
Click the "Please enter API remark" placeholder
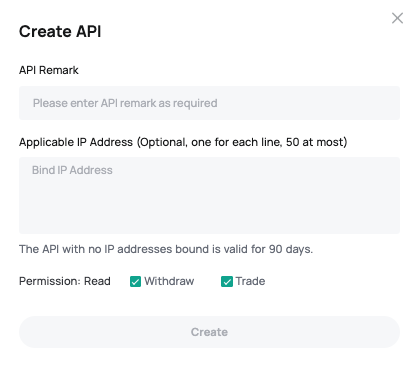pyautogui.click(x=125, y=103)
